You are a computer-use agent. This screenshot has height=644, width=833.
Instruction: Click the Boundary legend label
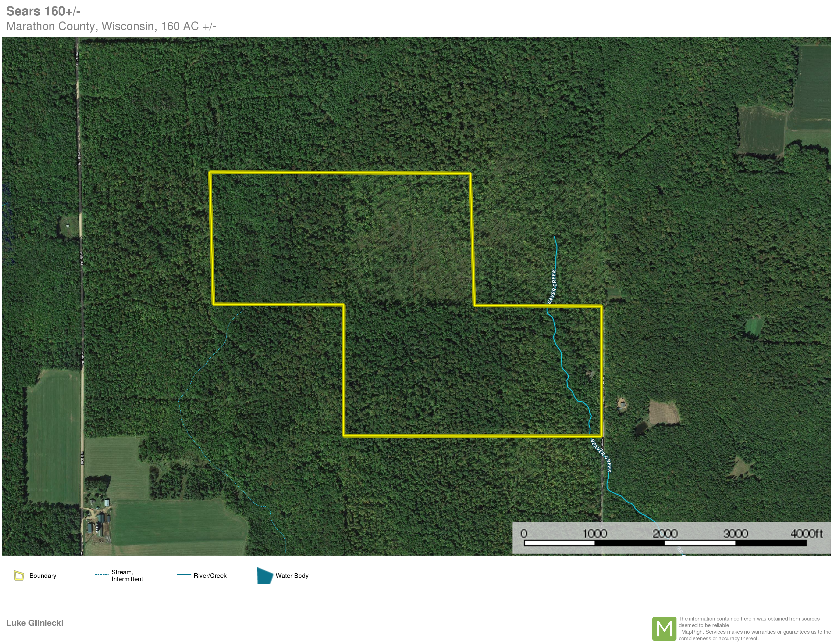point(43,576)
